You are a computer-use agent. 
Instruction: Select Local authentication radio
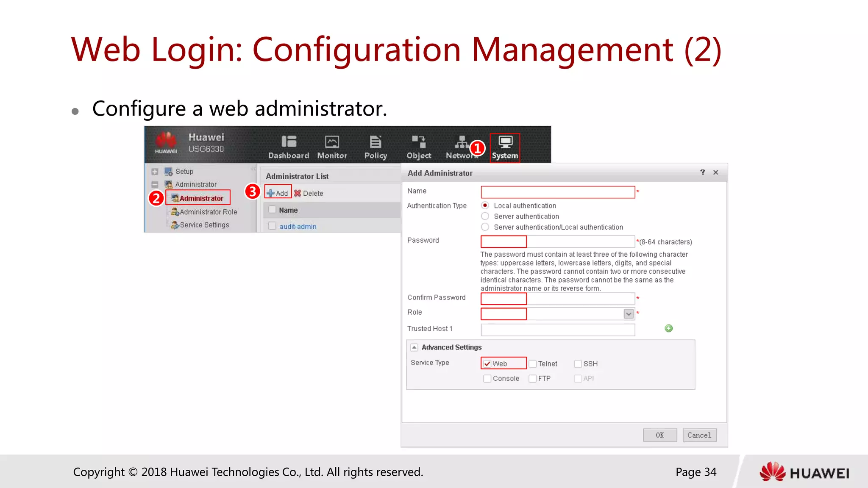point(485,205)
